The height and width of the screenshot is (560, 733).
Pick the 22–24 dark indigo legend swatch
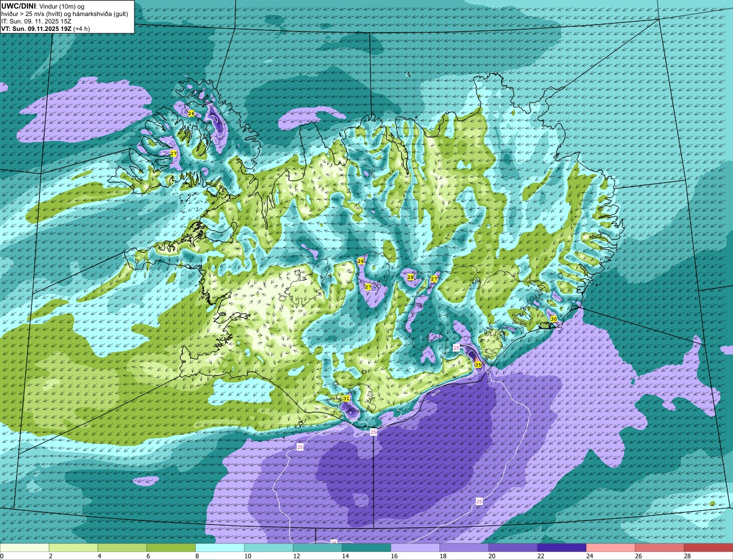click(562, 547)
